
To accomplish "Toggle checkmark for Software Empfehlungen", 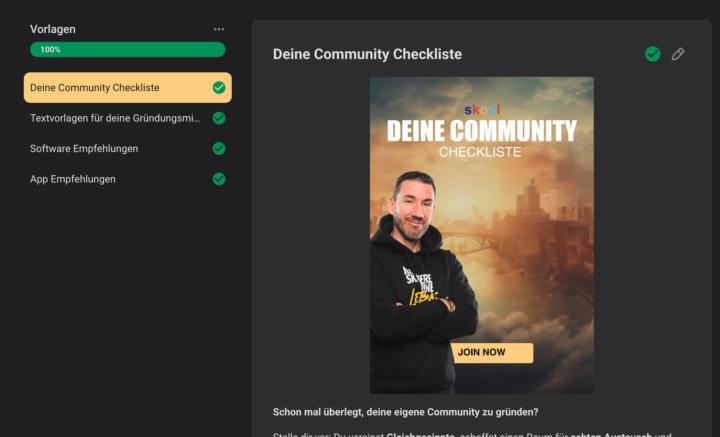I will tap(219, 149).
